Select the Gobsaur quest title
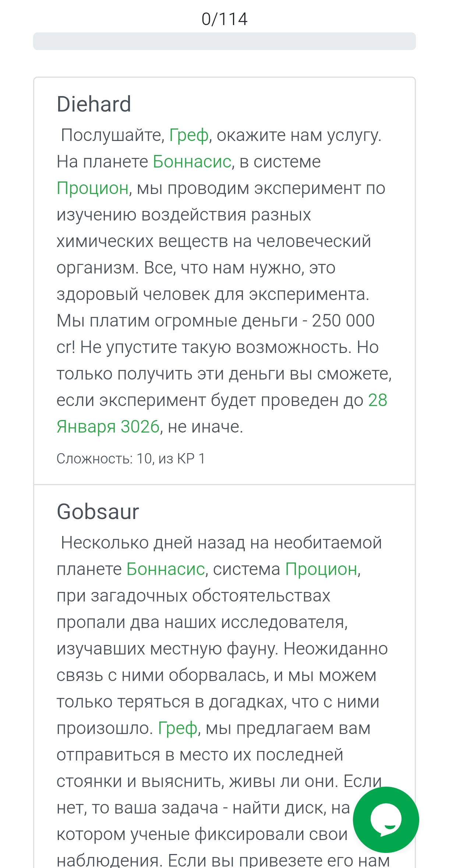The height and width of the screenshot is (868, 449). click(98, 511)
